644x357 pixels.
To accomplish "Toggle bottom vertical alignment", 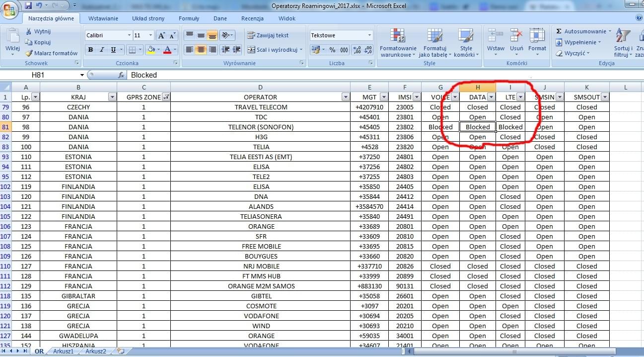I will click(212, 35).
